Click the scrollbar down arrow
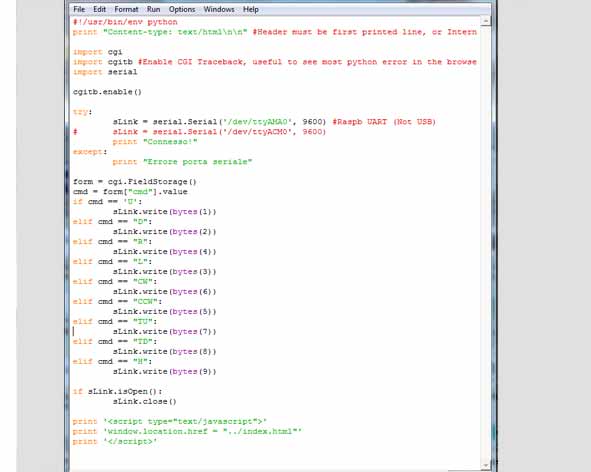Image resolution: width=591 pixels, height=472 pixels. [485, 466]
